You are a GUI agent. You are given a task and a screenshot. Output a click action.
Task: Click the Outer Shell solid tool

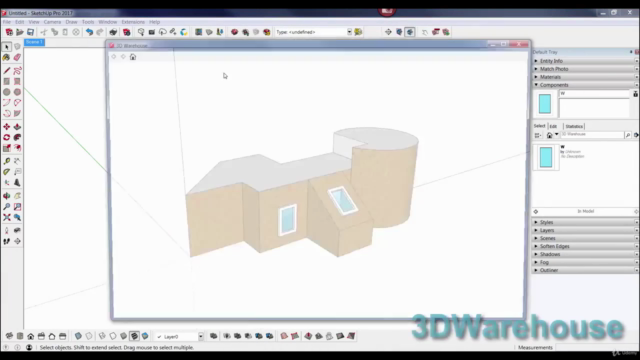[x=213, y=336]
